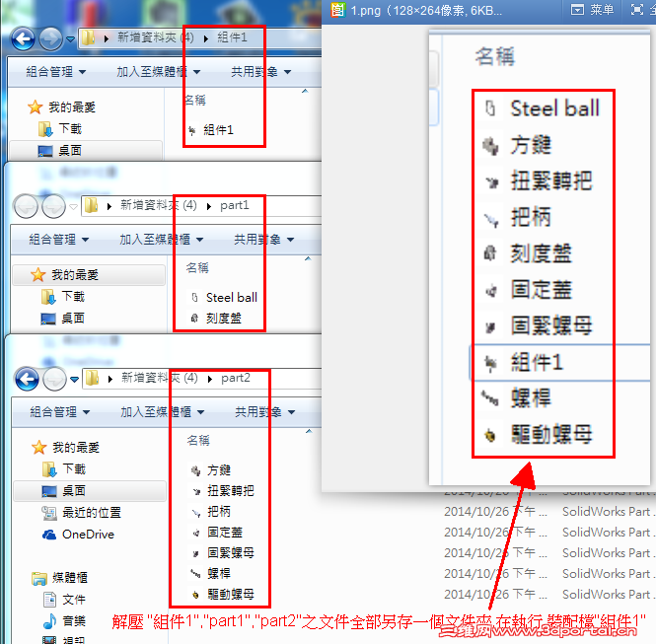The width and height of the screenshot is (656, 644).
Task: Click 組件1 breadcrumb in top address bar
Action: pos(232,37)
